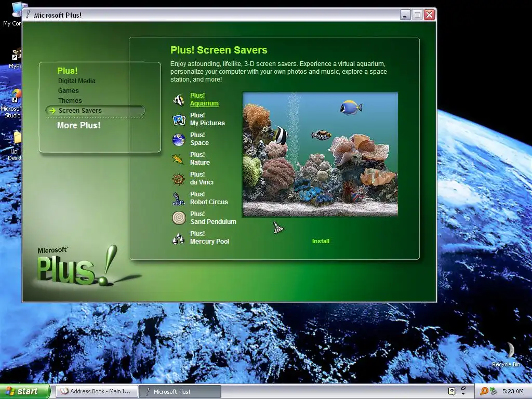Click the Plus! Nature leaf icon
This screenshot has width=532, height=399.
coord(178,159)
